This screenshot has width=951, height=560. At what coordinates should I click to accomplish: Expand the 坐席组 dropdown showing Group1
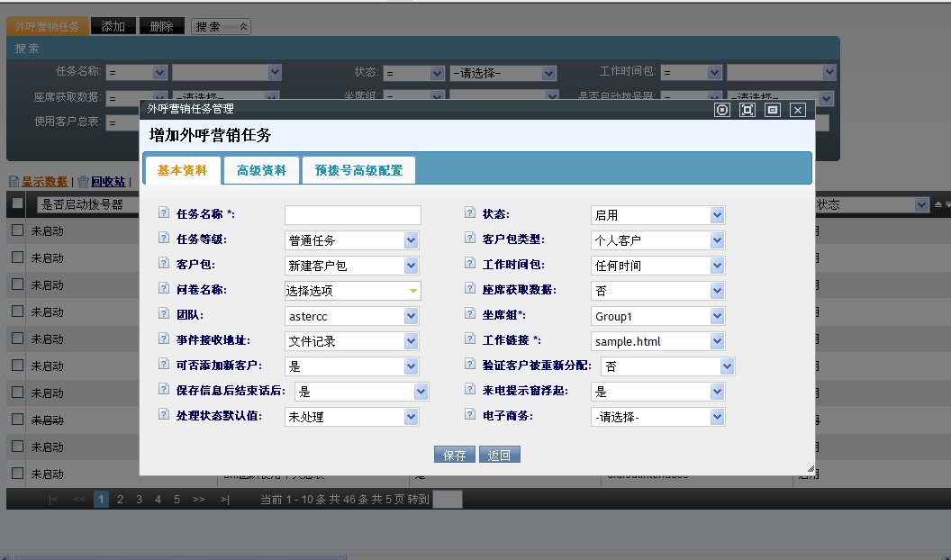658,316
